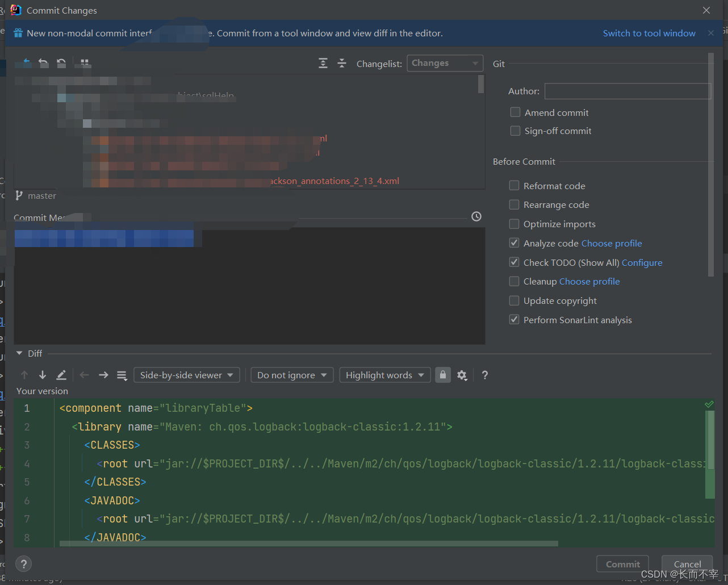This screenshot has height=585, width=728.
Task: Click Configure link next to Check TODO
Action: coord(642,262)
